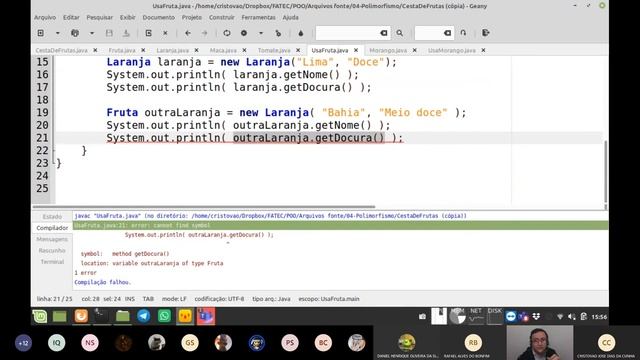The image size is (640, 360).
Task: Click the Run/Execute gears icon
Action: coord(278,33)
